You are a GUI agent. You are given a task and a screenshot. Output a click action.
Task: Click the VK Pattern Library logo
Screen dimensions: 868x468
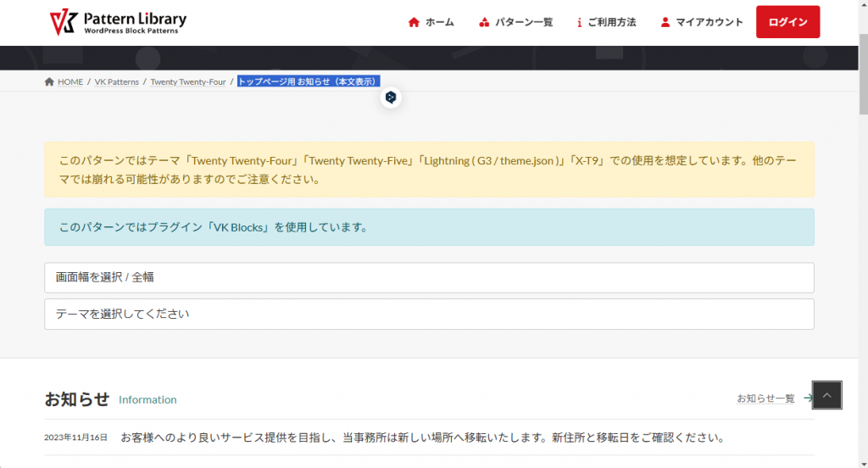coord(118,22)
